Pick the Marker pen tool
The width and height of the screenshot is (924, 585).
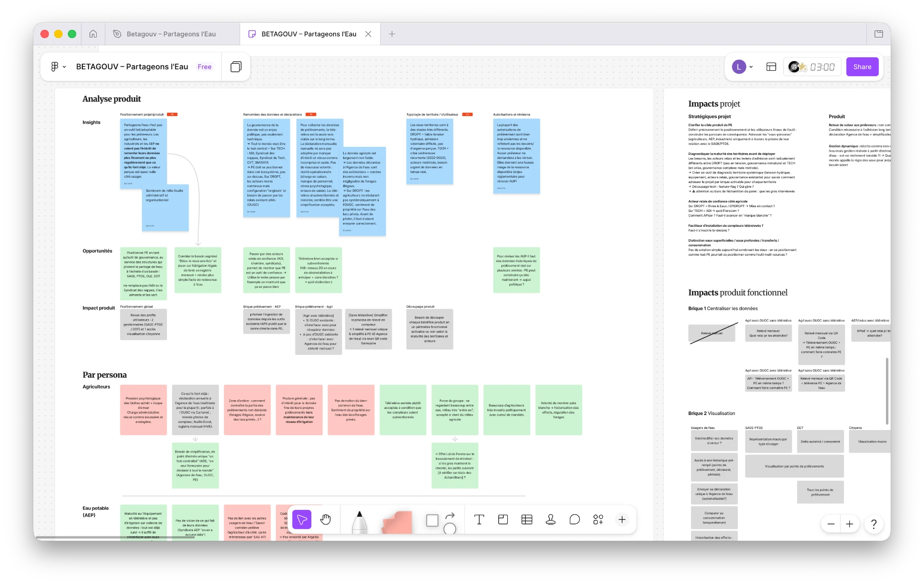[x=359, y=522]
